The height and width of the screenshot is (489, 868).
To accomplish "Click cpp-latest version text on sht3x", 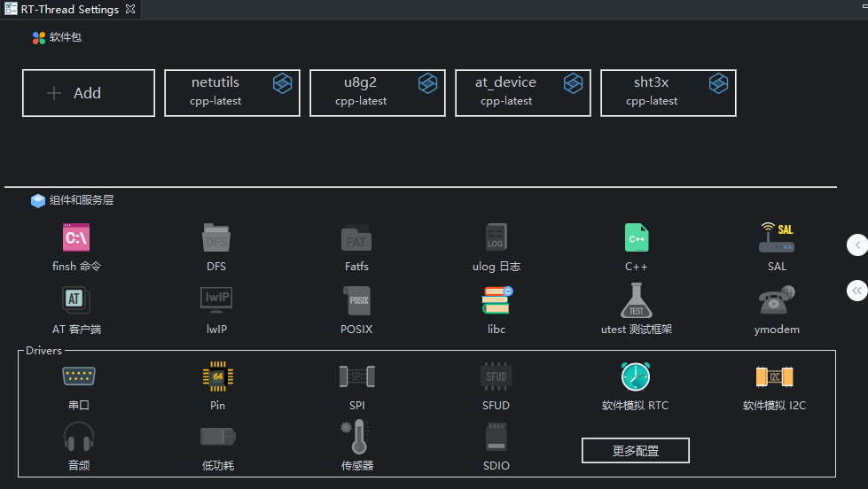I will [x=652, y=101].
